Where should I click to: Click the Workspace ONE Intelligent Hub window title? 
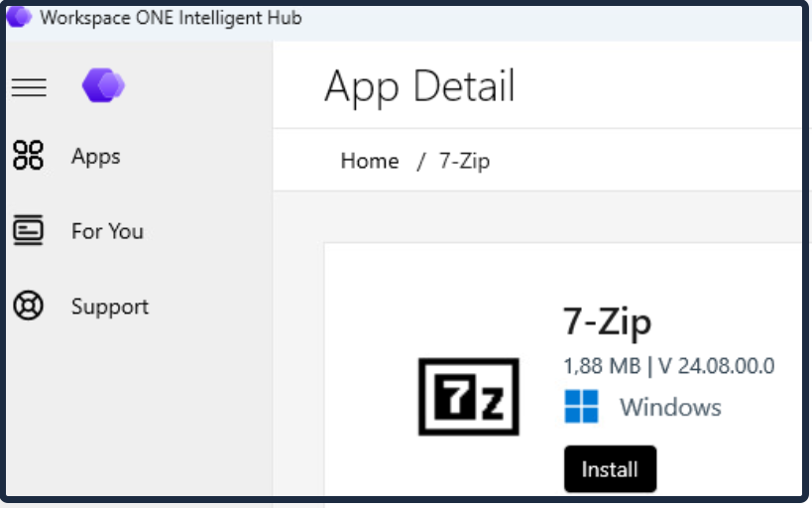coord(171,18)
